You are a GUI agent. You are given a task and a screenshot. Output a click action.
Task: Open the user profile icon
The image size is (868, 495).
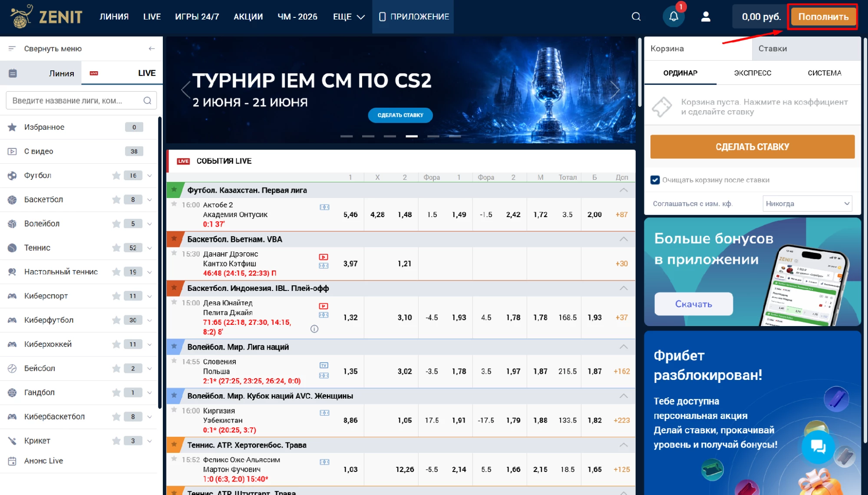(706, 16)
